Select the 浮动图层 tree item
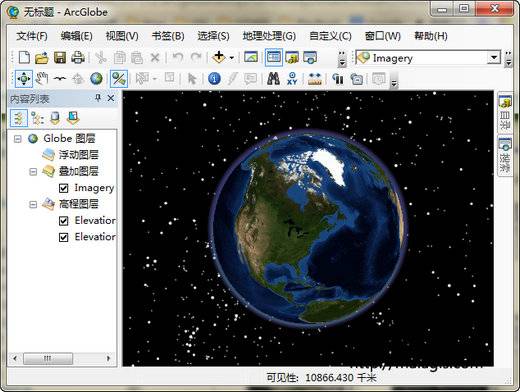This screenshot has width=520, height=392. pos(78,155)
